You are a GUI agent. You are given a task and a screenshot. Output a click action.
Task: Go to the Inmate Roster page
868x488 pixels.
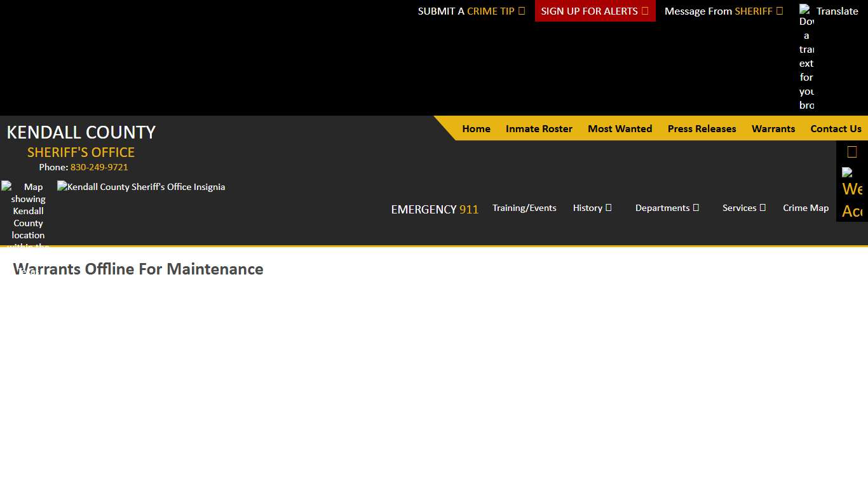[x=539, y=129]
